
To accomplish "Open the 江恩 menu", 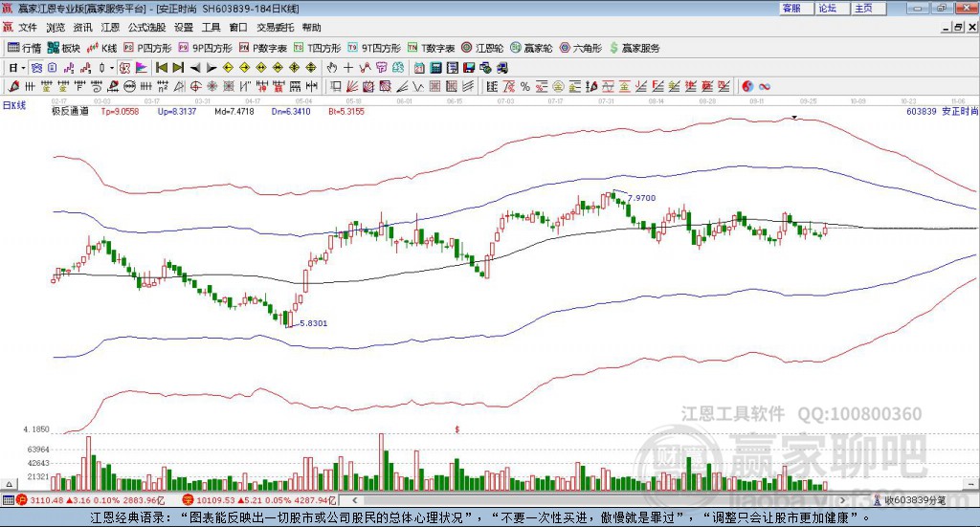I will pos(110,28).
